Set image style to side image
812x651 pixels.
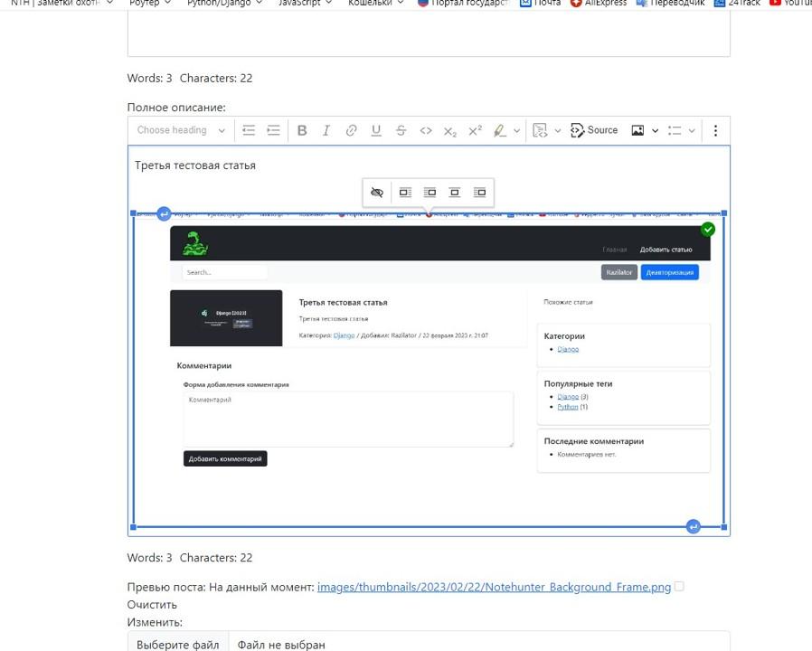point(479,193)
